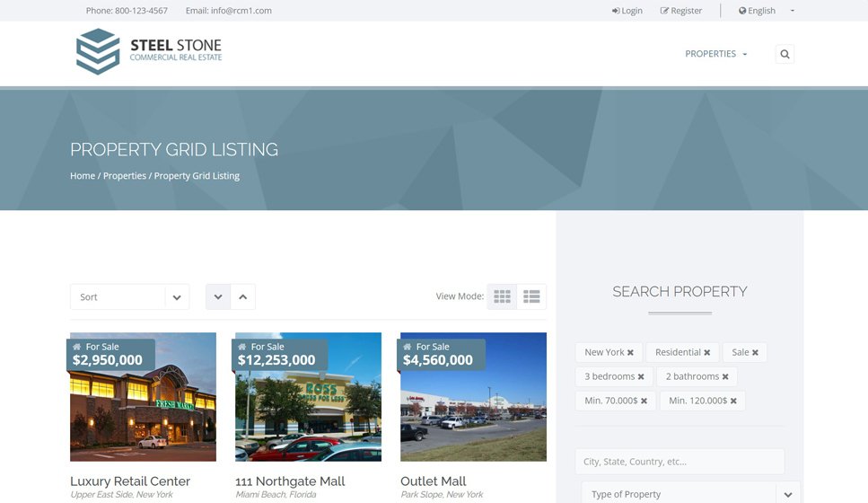Focus the City, State, Country search field

(x=679, y=462)
